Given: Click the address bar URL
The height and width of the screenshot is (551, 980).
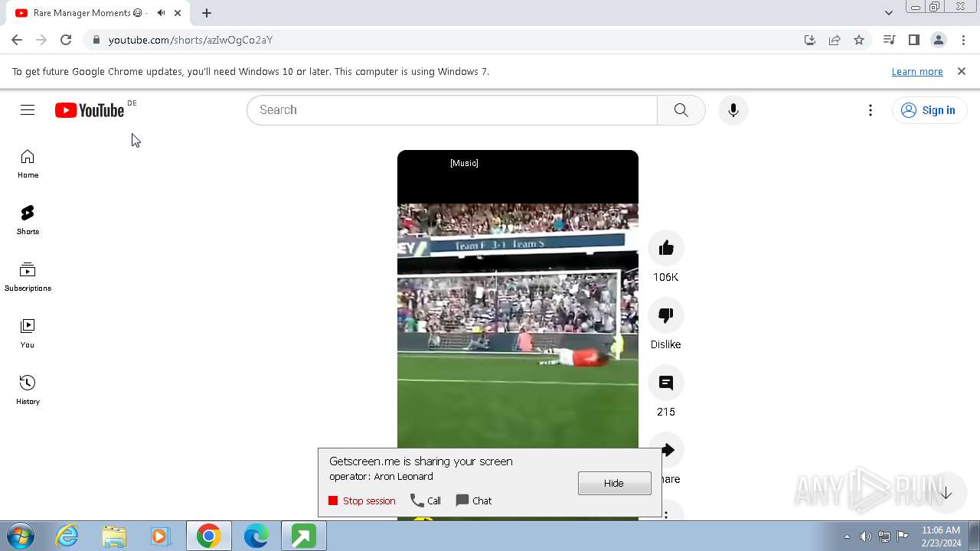Looking at the screenshot, I should (x=191, y=40).
